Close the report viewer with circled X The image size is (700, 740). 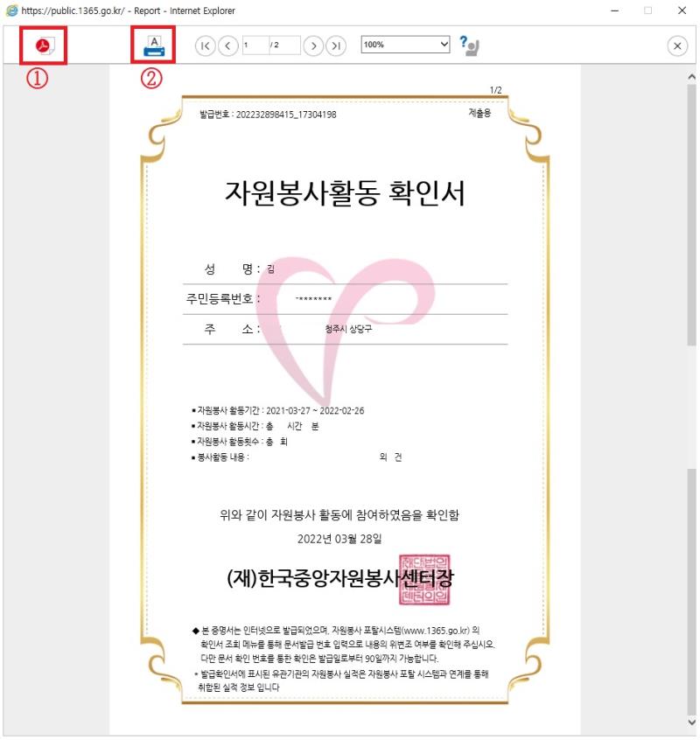point(677,46)
